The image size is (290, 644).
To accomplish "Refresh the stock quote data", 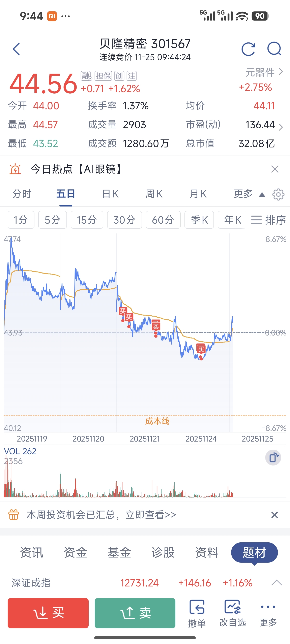I will pos(248,49).
